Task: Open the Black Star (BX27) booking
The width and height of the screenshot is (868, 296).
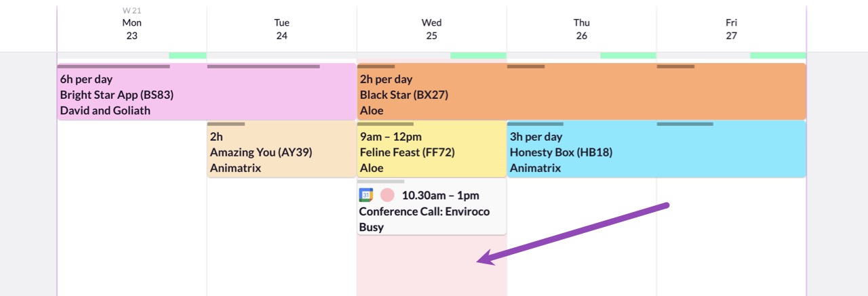Action: [581, 91]
